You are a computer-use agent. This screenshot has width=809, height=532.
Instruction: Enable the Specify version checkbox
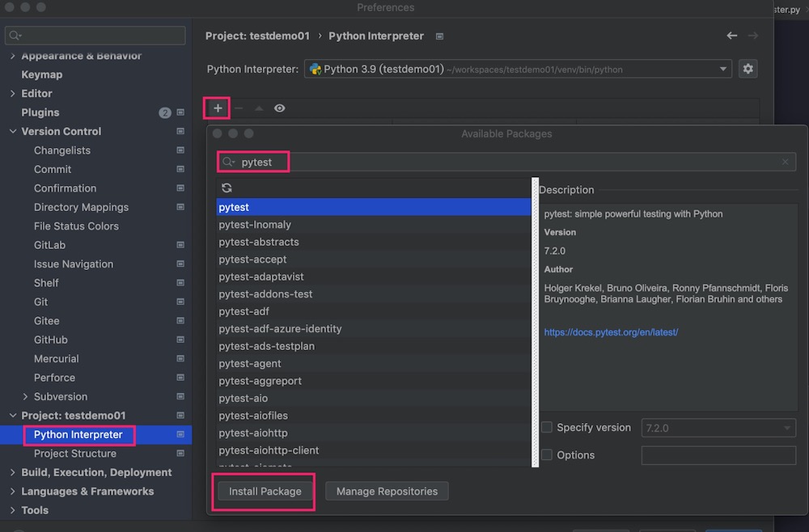(x=547, y=428)
